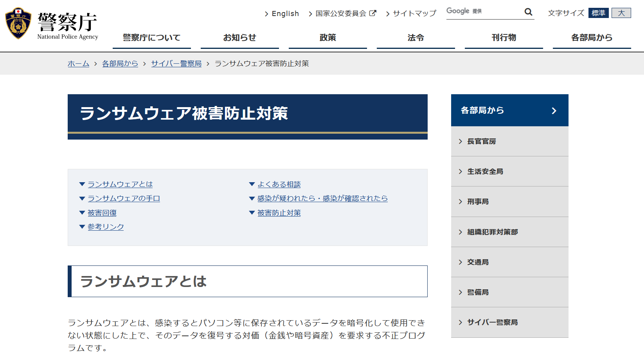Open 交通局 in the sidebar
Screen dimensions: 644x364
(510, 262)
